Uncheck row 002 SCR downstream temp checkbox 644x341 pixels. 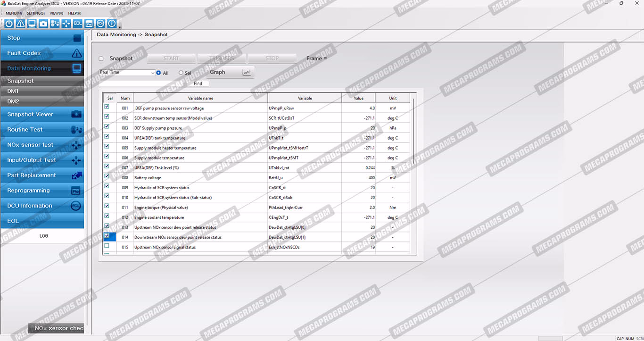[107, 116]
